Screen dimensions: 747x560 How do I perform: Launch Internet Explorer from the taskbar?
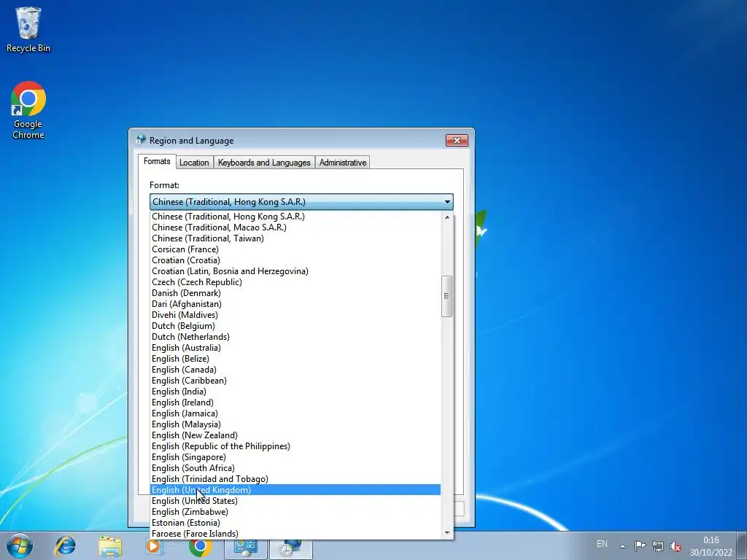(x=65, y=545)
